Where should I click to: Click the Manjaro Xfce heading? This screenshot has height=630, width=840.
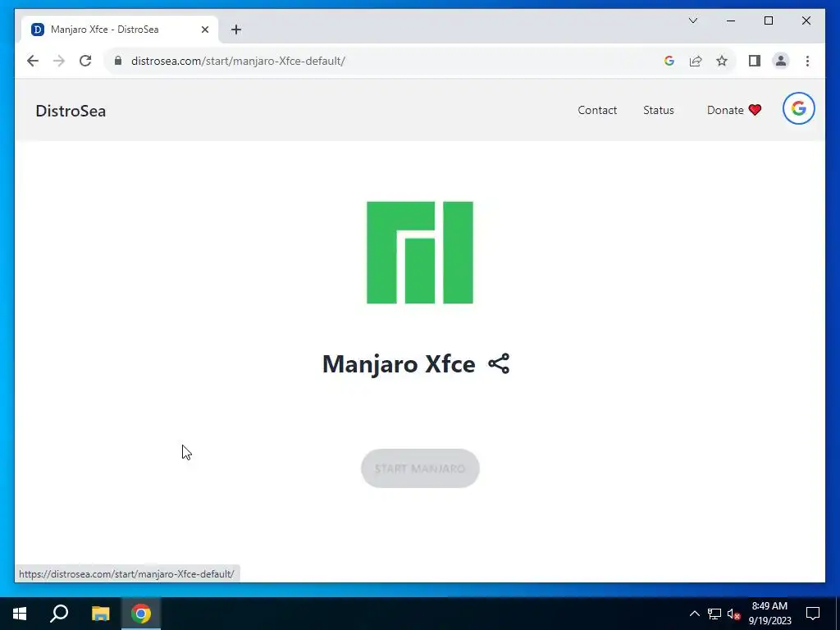tap(399, 364)
